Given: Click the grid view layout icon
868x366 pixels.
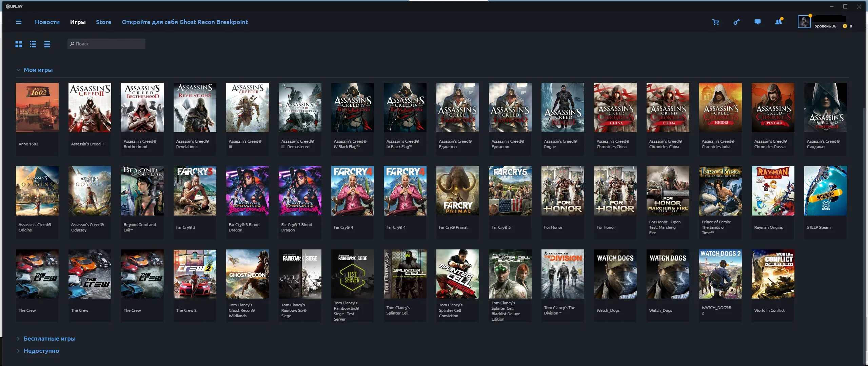Looking at the screenshot, I should [19, 44].
